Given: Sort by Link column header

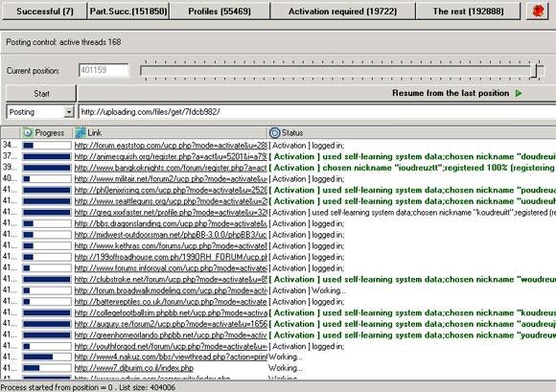Looking at the screenshot, I should click(x=170, y=132).
